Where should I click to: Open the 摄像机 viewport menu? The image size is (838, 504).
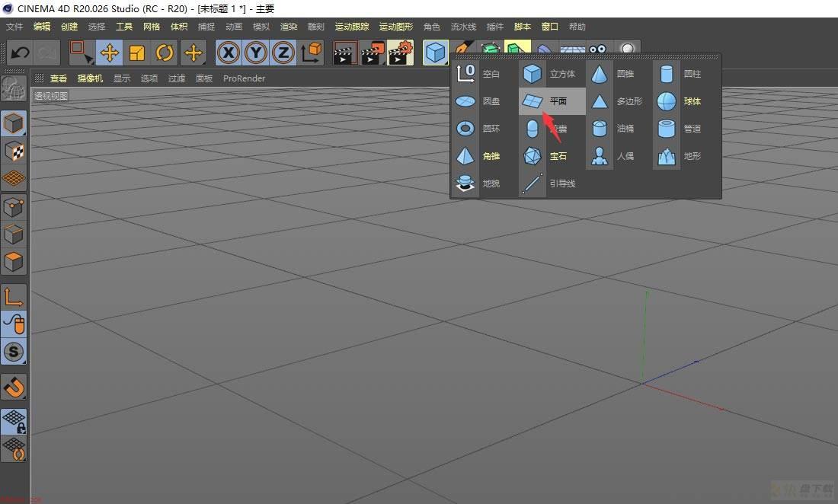[90, 78]
